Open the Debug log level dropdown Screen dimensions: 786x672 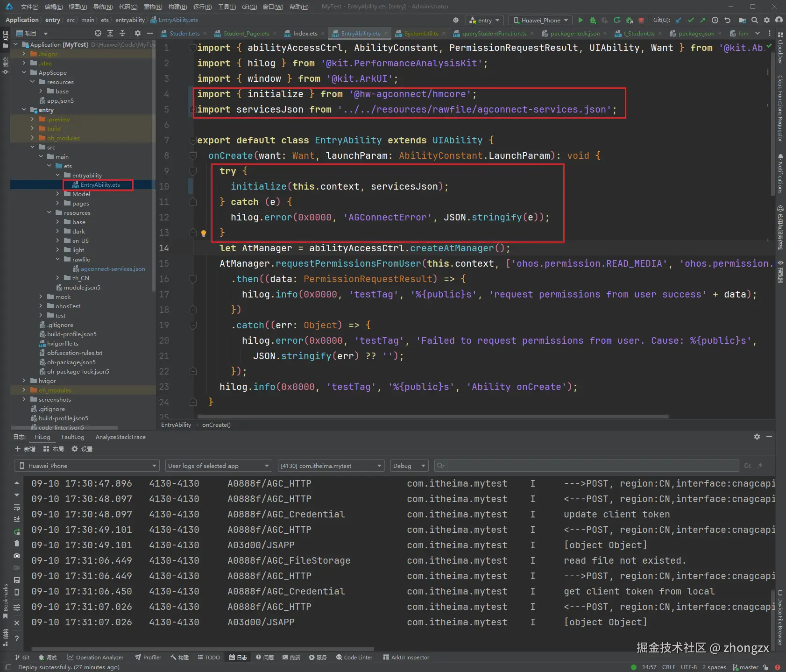pos(409,466)
